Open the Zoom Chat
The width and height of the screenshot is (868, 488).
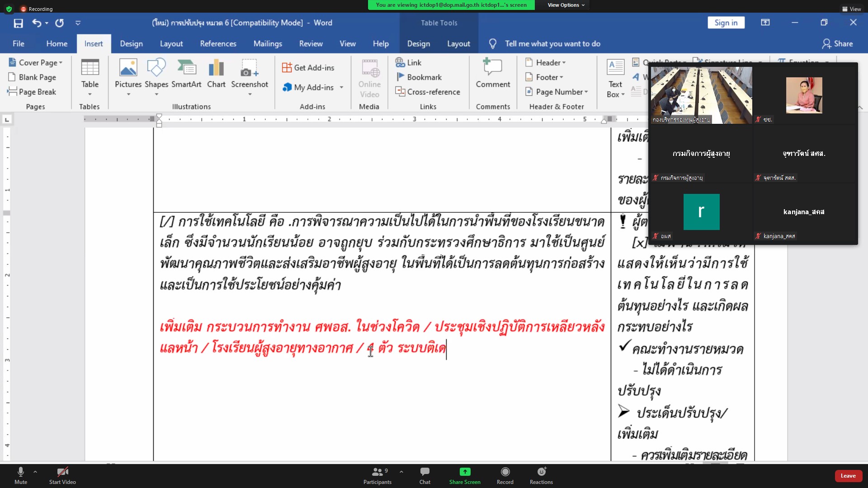click(x=425, y=476)
